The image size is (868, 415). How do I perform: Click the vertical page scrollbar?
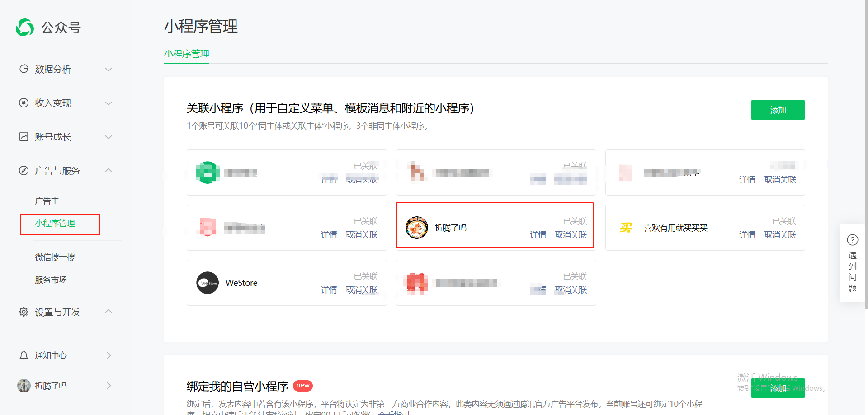[x=866, y=154]
